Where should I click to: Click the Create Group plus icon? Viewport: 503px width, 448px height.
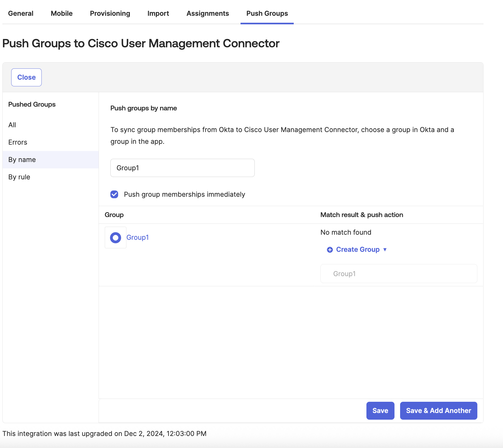(330, 250)
